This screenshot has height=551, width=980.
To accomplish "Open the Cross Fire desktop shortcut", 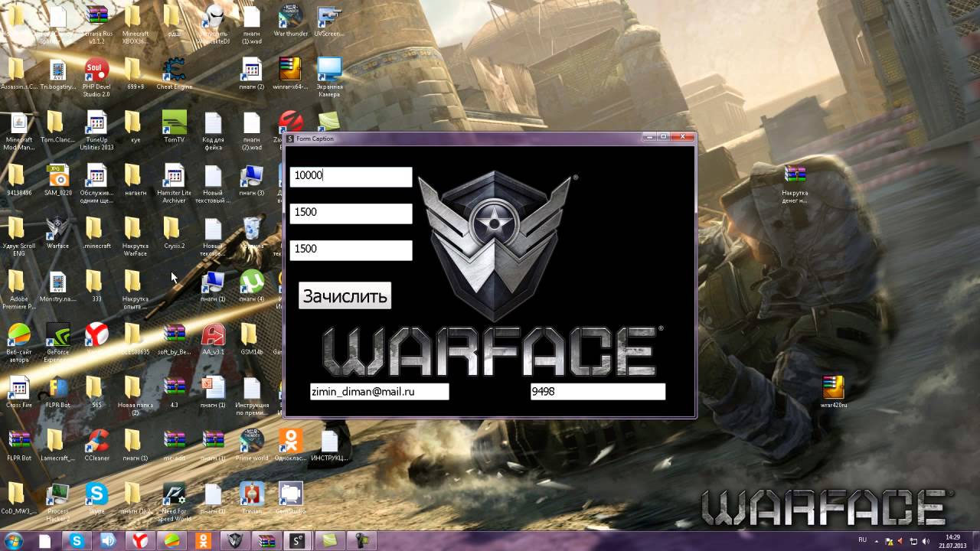I will coord(19,392).
